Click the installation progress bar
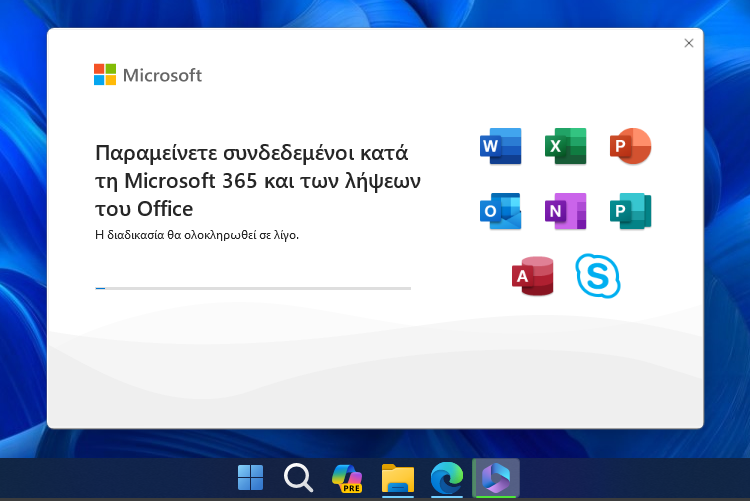The height and width of the screenshot is (501, 750). click(x=253, y=289)
